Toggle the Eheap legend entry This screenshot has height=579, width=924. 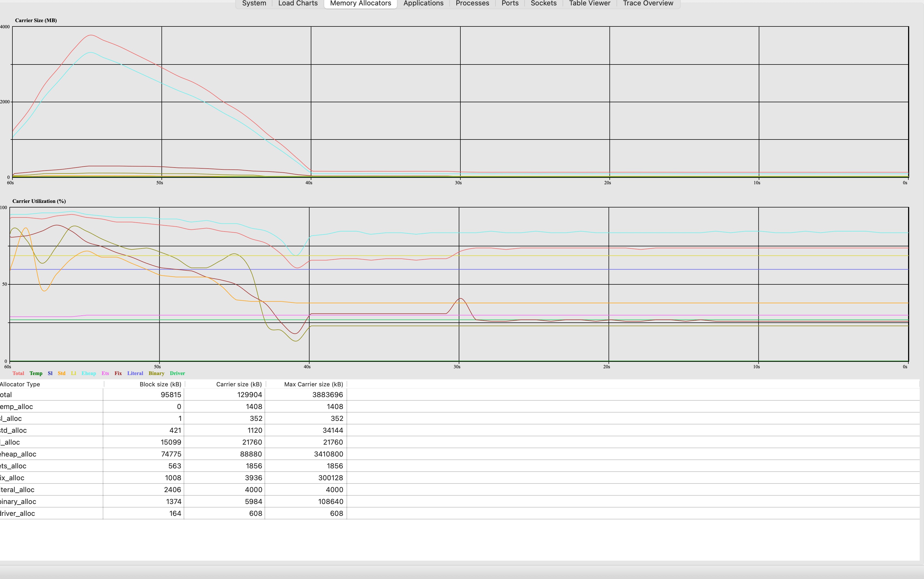point(89,373)
